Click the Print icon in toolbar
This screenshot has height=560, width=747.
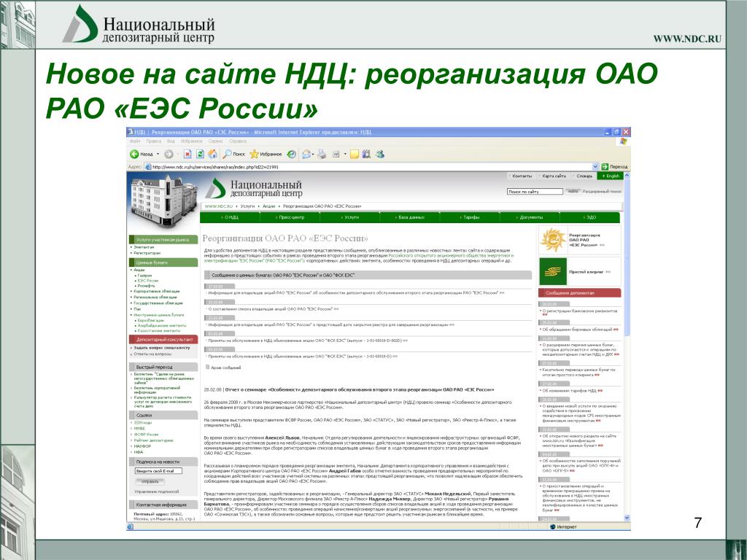tap(322, 154)
